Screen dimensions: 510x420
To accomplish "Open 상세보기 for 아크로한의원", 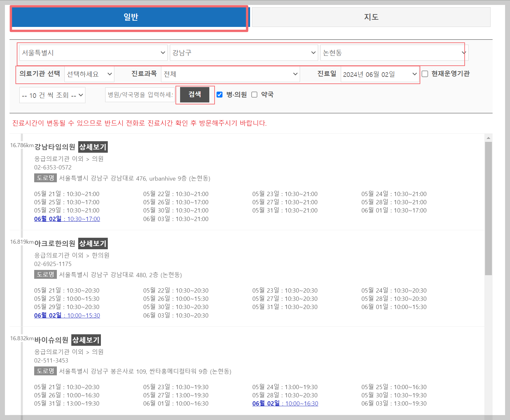I will (93, 243).
